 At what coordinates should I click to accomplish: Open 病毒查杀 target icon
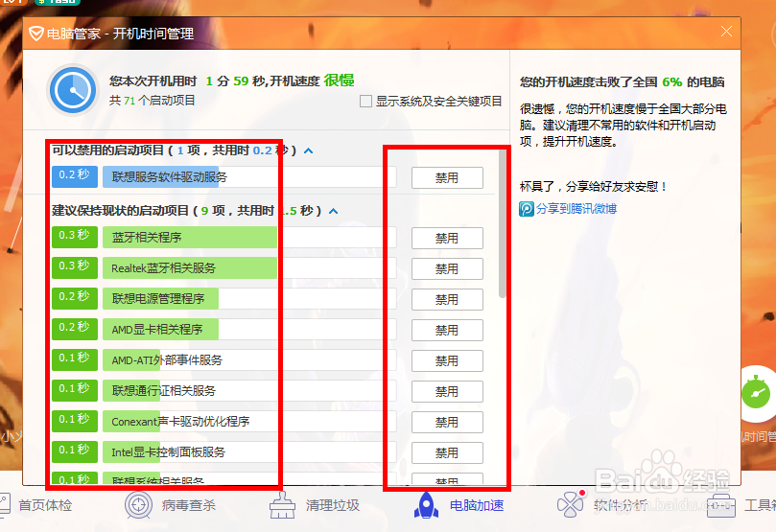[138, 505]
